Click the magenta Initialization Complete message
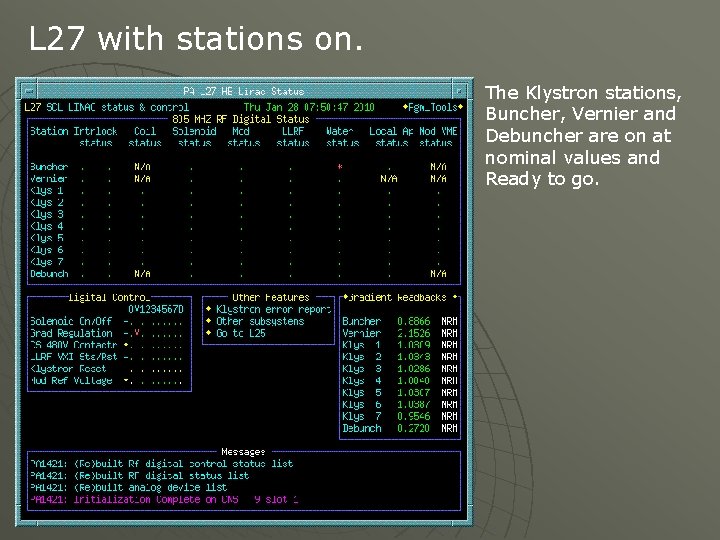The height and width of the screenshot is (540, 720). (x=164, y=499)
